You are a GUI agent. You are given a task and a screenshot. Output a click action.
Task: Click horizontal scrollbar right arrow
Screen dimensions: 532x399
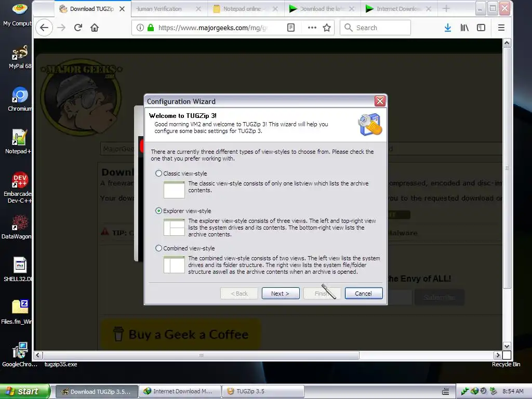click(498, 355)
